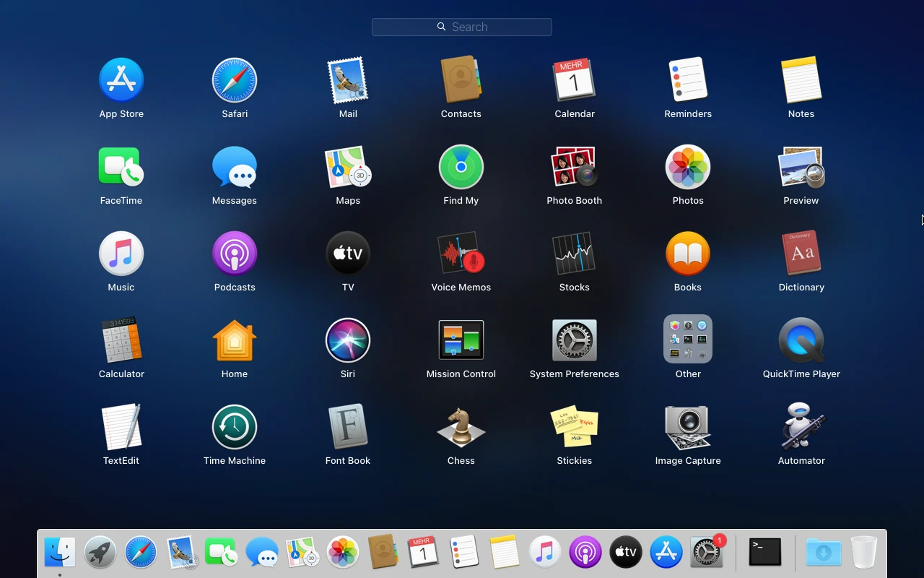Open Calendar in the Launchpad grid
Image resolution: width=924 pixels, height=578 pixels.
(x=575, y=80)
